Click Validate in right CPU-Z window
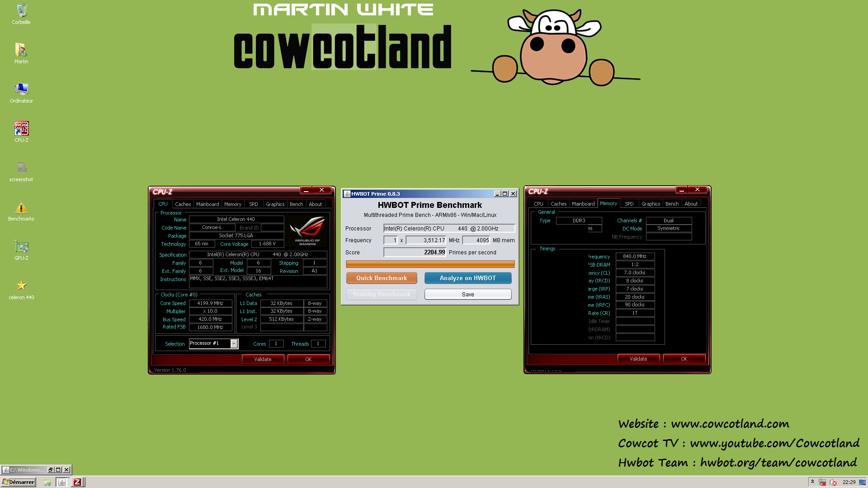 click(638, 359)
